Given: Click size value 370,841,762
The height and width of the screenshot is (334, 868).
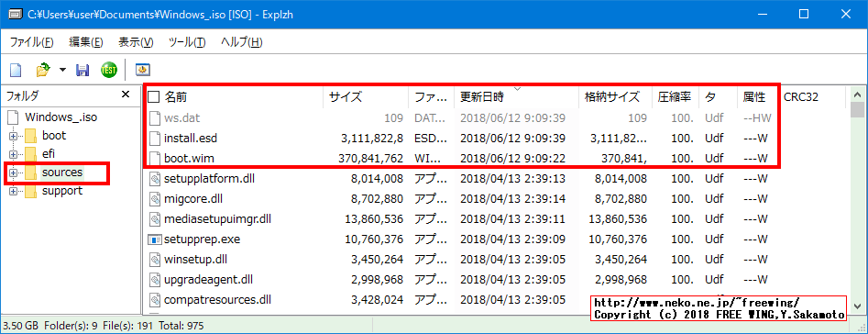Looking at the screenshot, I should (x=371, y=158).
